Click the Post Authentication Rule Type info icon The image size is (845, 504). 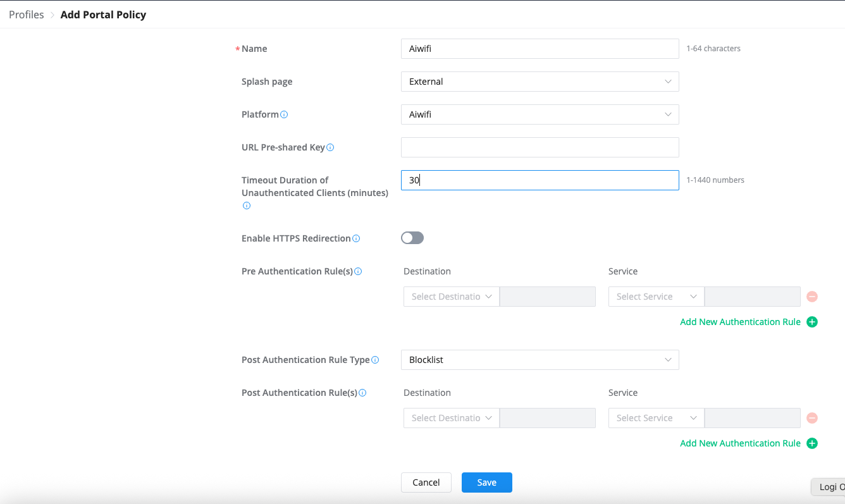coord(375,360)
